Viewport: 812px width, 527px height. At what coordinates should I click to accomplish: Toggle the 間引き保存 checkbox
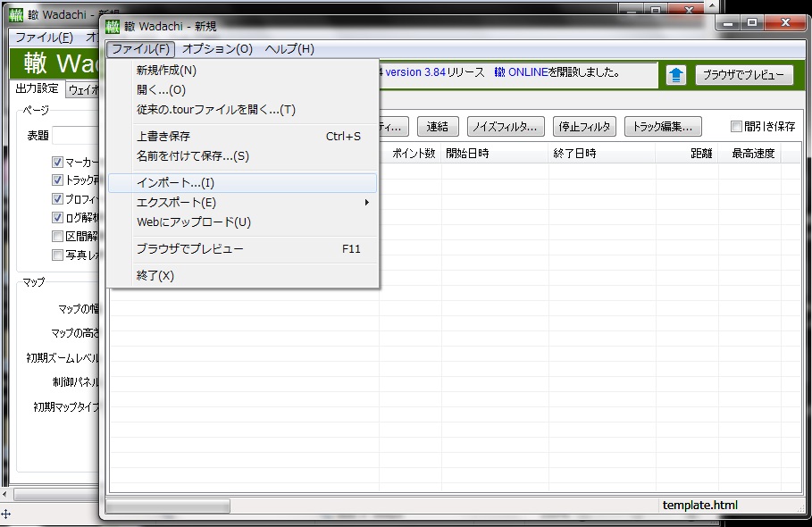pos(736,126)
